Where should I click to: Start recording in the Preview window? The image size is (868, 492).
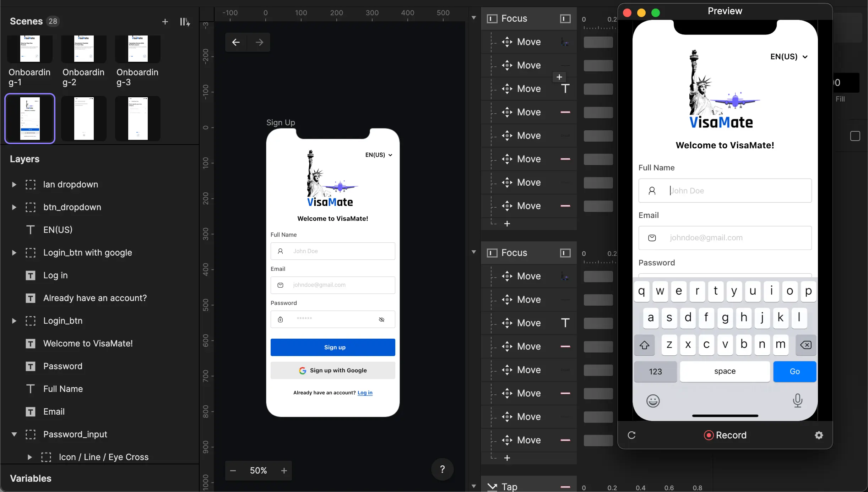click(x=725, y=435)
